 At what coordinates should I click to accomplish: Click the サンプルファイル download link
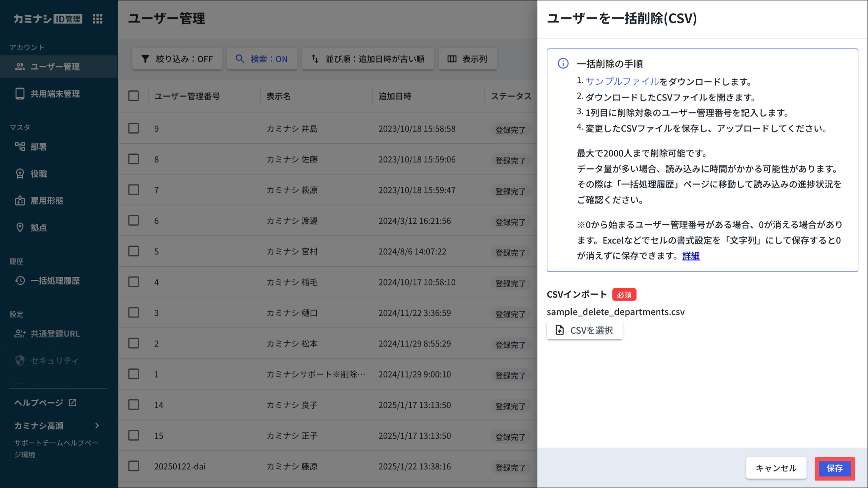(622, 81)
